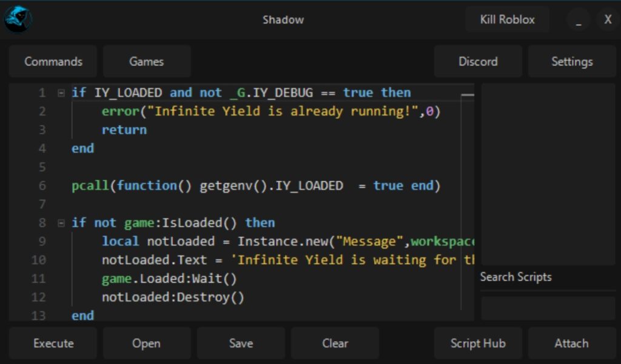Image resolution: width=621 pixels, height=364 pixels.
Task: Open the Settings panel
Action: click(572, 61)
